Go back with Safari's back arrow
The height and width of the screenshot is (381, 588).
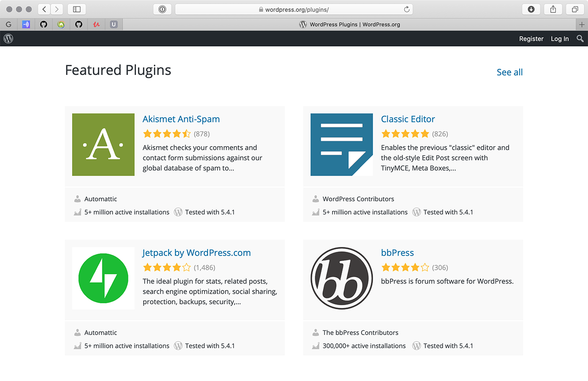44,9
